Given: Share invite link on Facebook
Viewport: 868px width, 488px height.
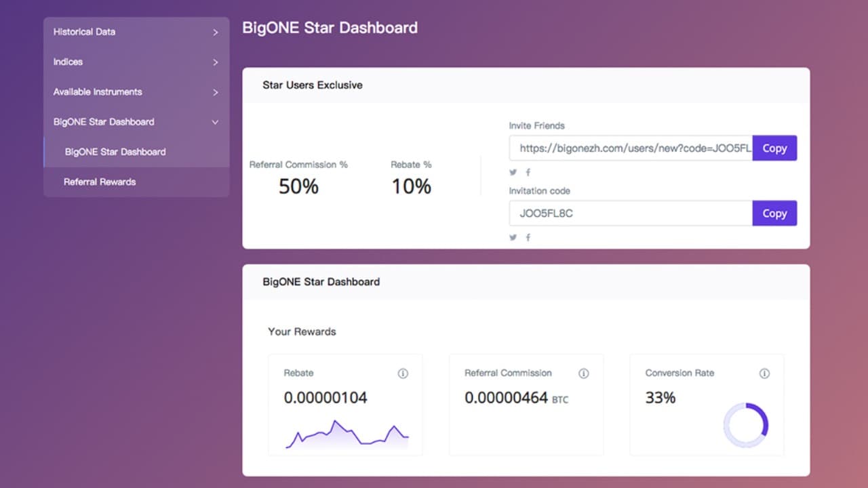Looking at the screenshot, I should coord(528,172).
